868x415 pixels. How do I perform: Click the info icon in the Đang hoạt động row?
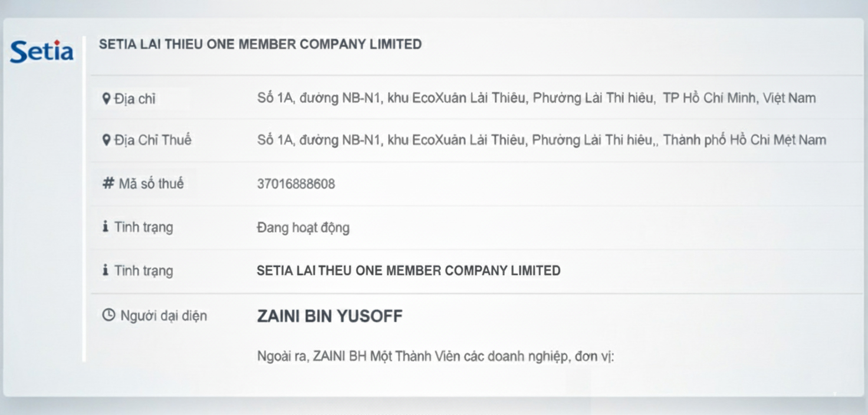tap(106, 227)
